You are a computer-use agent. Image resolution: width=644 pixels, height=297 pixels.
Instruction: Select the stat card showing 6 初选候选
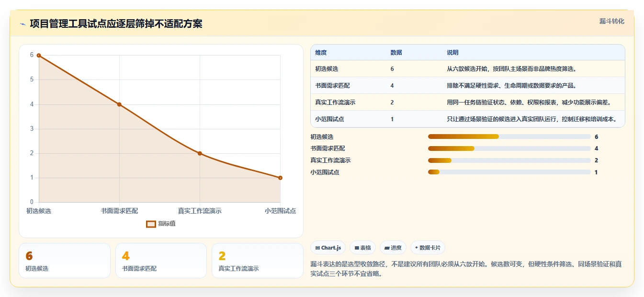[x=65, y=261]
